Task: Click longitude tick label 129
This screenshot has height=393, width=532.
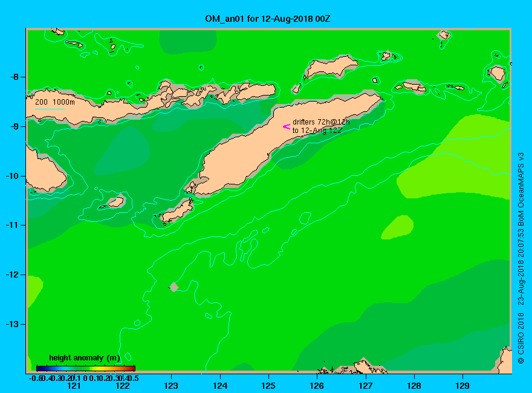Action: click(x=462, y=386)
